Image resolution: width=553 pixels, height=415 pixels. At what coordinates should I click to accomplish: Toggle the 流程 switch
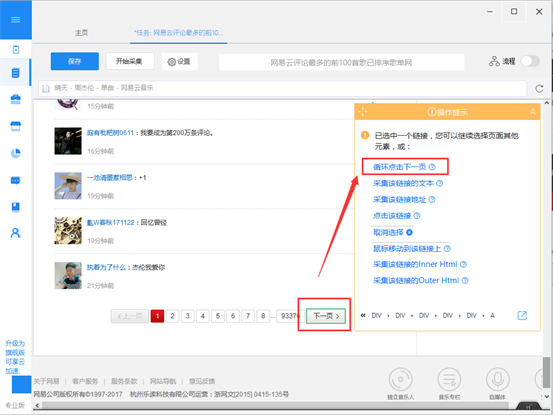530,61
